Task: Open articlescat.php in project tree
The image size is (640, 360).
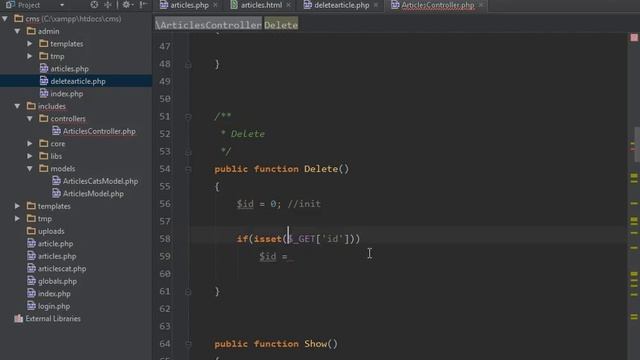Action: click(x=62, y=269)
